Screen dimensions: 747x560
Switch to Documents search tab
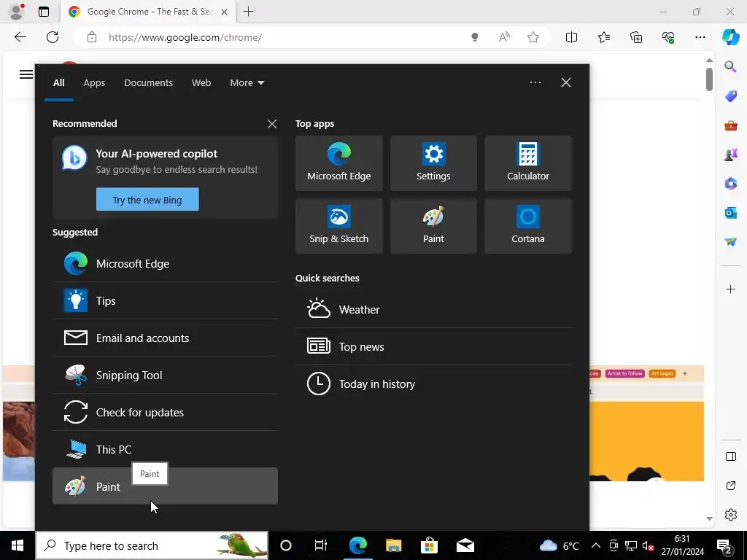pyautogui.click(x=148, y=83)
